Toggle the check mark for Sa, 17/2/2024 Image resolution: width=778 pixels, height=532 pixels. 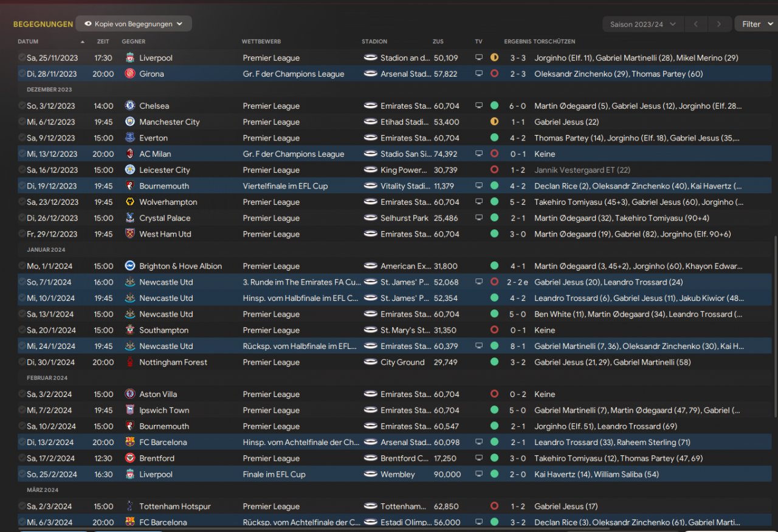(22, 458)
